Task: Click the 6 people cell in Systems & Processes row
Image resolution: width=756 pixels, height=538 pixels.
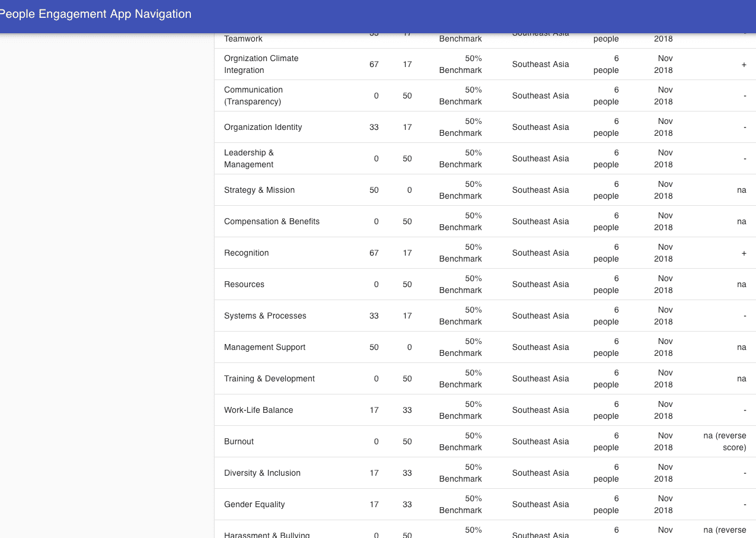Action: tap(606, 316)
